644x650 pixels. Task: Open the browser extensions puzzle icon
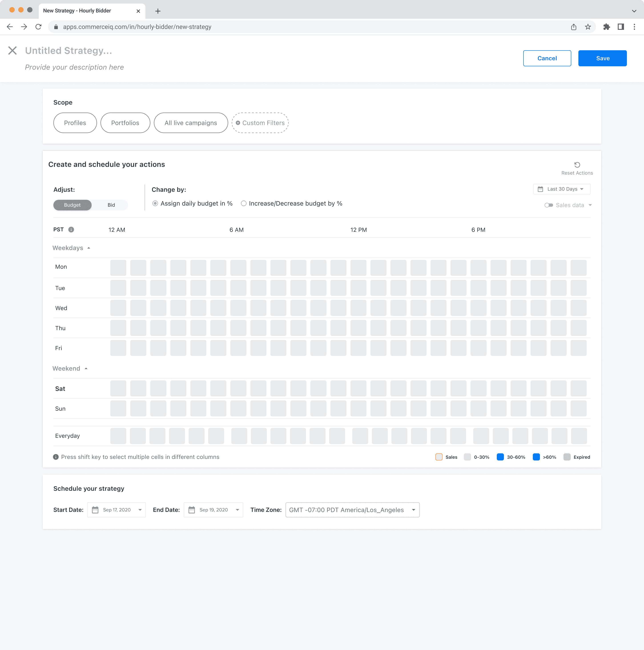point(606,27)
